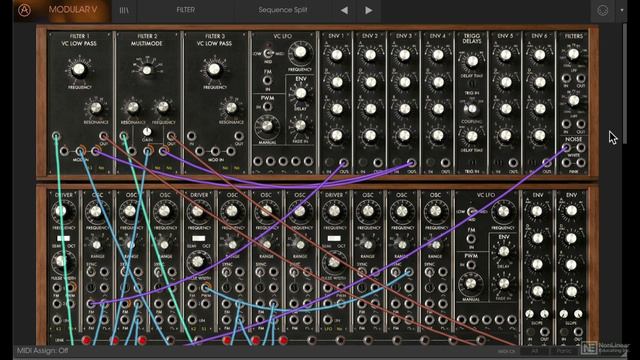This screenshot has width=640, height=360.
Task: Open third Driver SEMI/OCT value display
Action: click(x=334, y=238)
